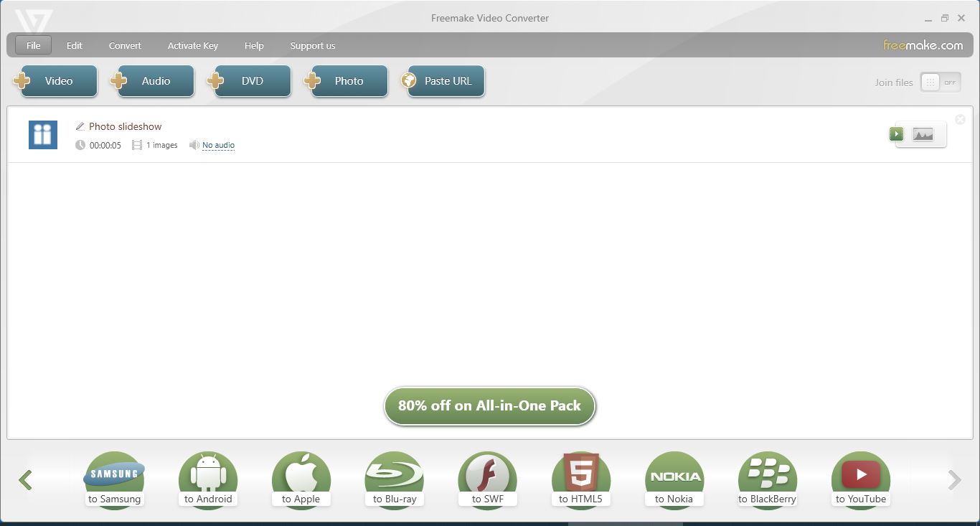Viewport: 980px width, 526px height.
Task: Click the No audio link
Action: (218, 145)
